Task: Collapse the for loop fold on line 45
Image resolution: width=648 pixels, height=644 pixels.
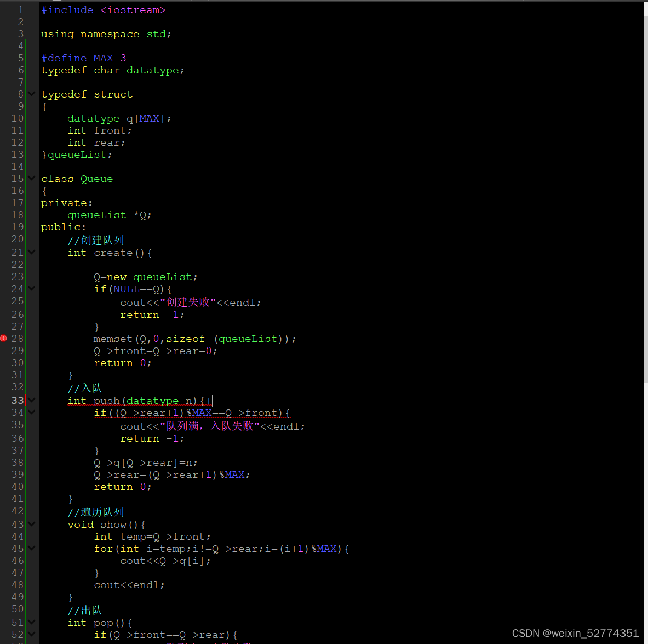Action: (x=31, y=548)
